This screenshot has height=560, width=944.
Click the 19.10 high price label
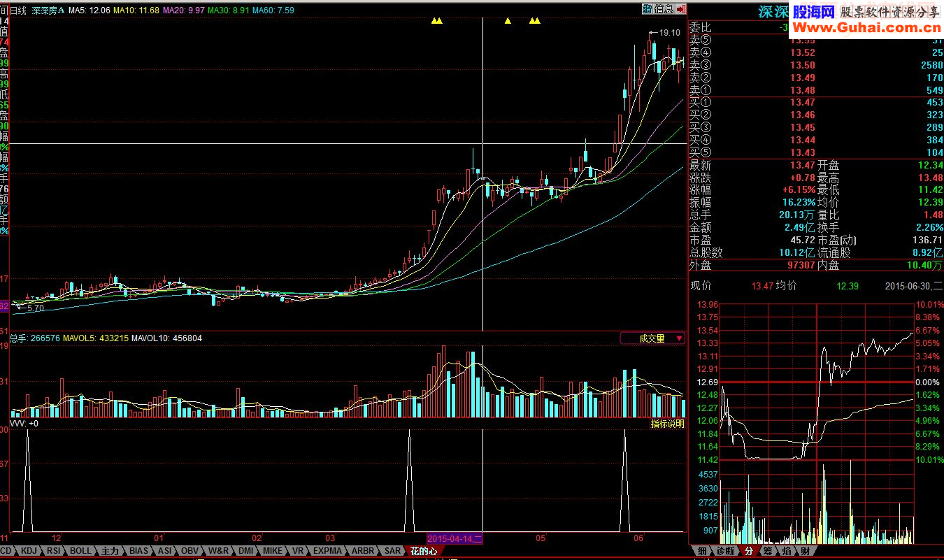click(670, 32)
